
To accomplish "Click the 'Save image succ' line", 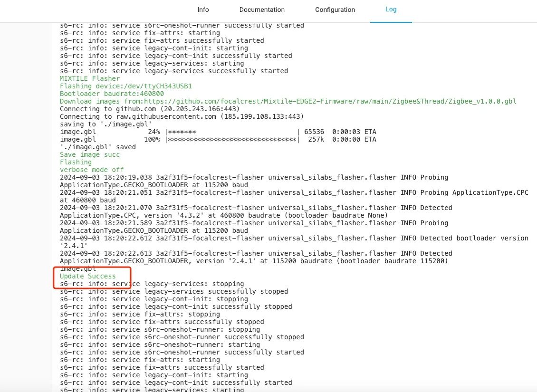I will tap(90, 154).
